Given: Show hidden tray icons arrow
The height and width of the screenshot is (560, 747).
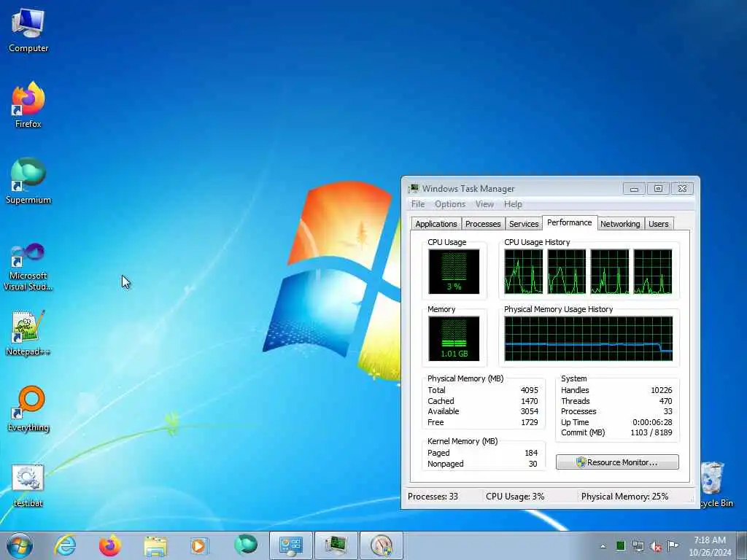Looking at the screenshot, I should (603, 546).
